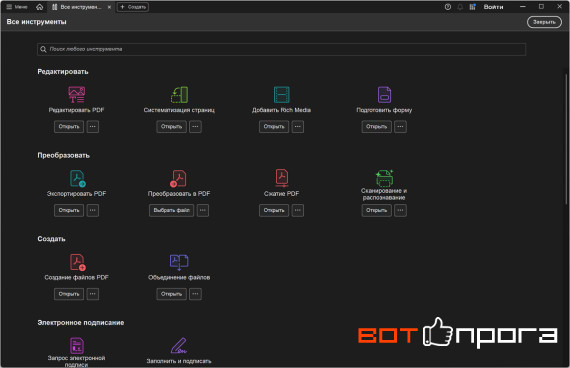Expand more options for Сканирование и распознавание

coord(400,210)
